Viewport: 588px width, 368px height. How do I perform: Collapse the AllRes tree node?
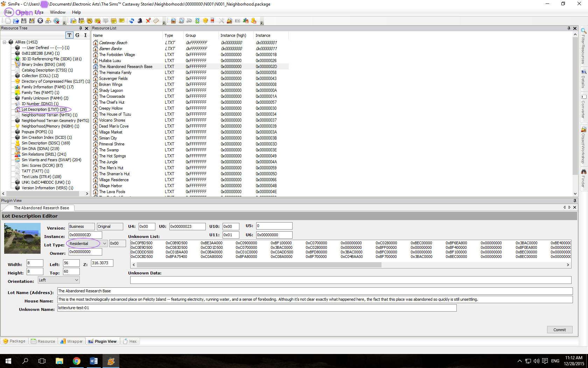click(5, 42)
